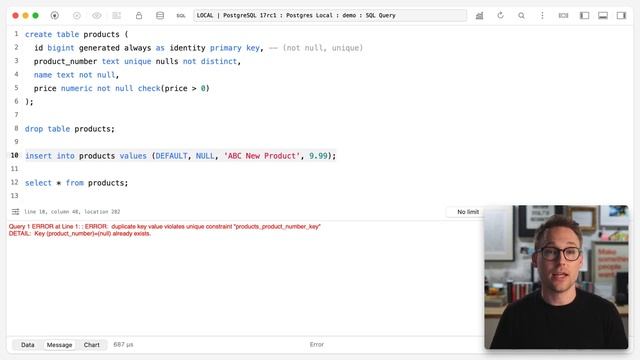Open the vertical three-dot more menu
The height and width of the screenshot is (360, 640).
coord(542,16)
